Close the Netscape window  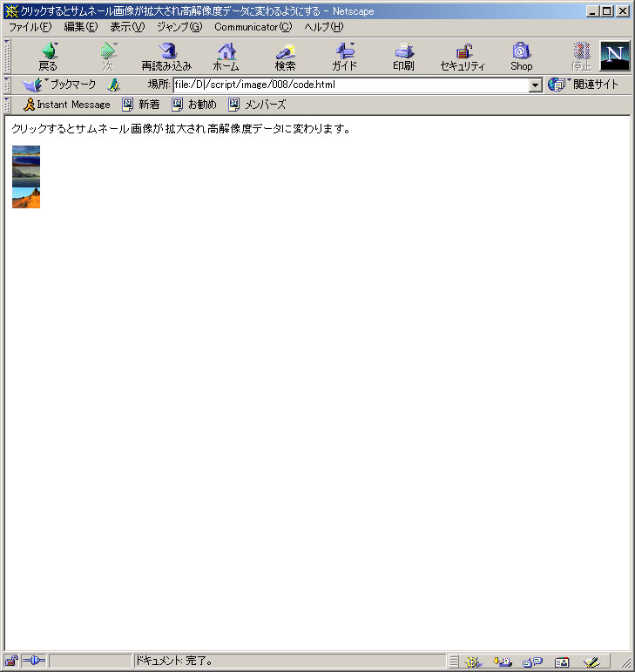tap(623, 11)
